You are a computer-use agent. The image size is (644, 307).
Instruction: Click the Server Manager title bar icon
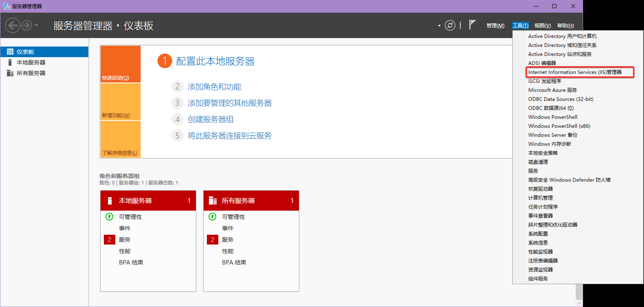point(7,6)
